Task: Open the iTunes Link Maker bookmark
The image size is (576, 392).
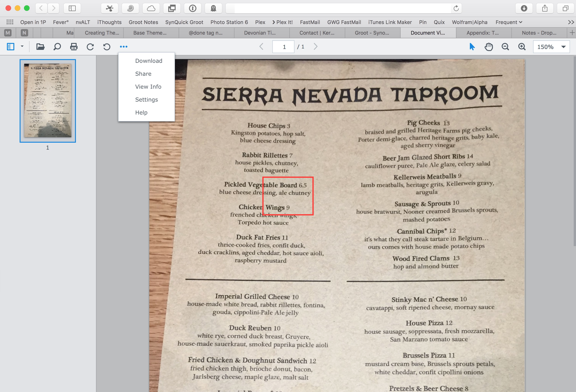Action: [x=390, y=22]
